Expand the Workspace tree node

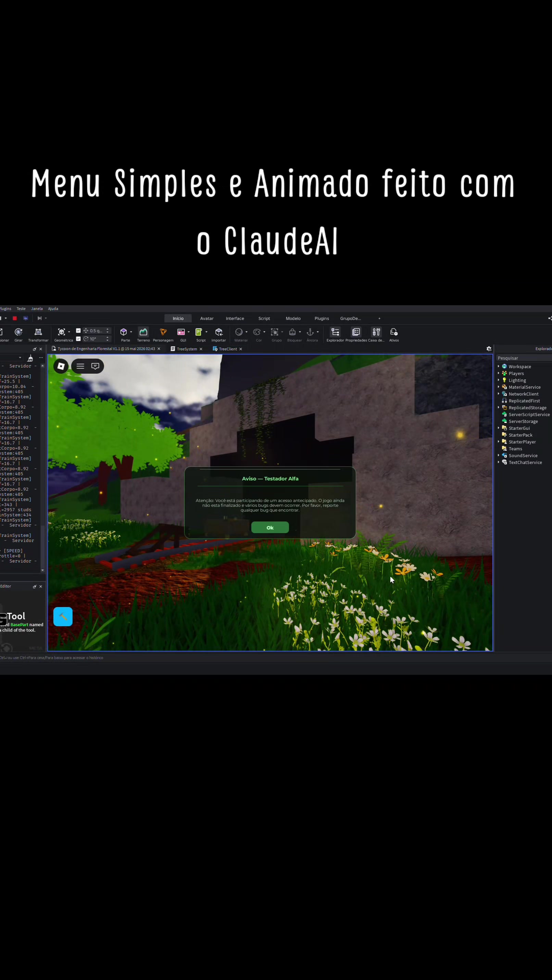coord(498,366)
